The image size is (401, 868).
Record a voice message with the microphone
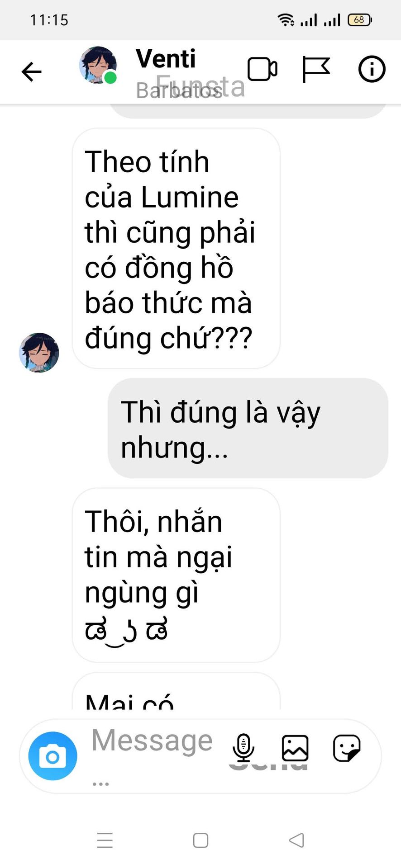tap(243, 748)
